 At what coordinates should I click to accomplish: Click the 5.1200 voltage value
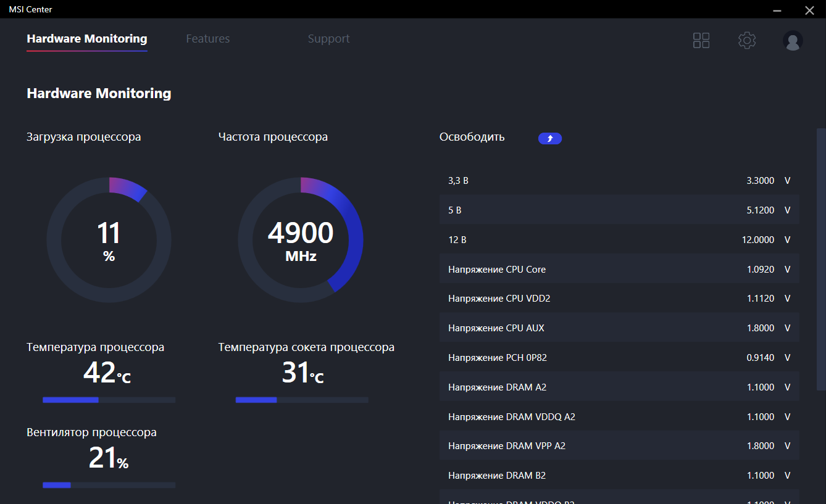pos(761,210)
